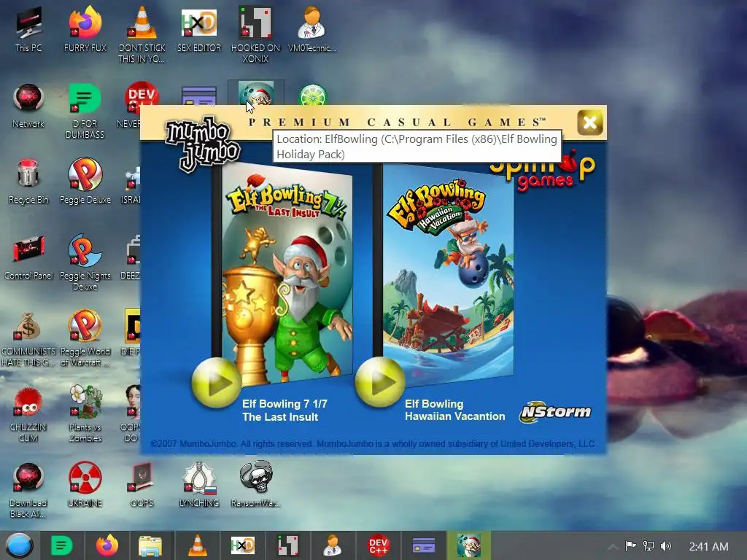Open network status tray icon
Image resolution: width=747 pixels, height=560 pixels.
pos(649,546)
